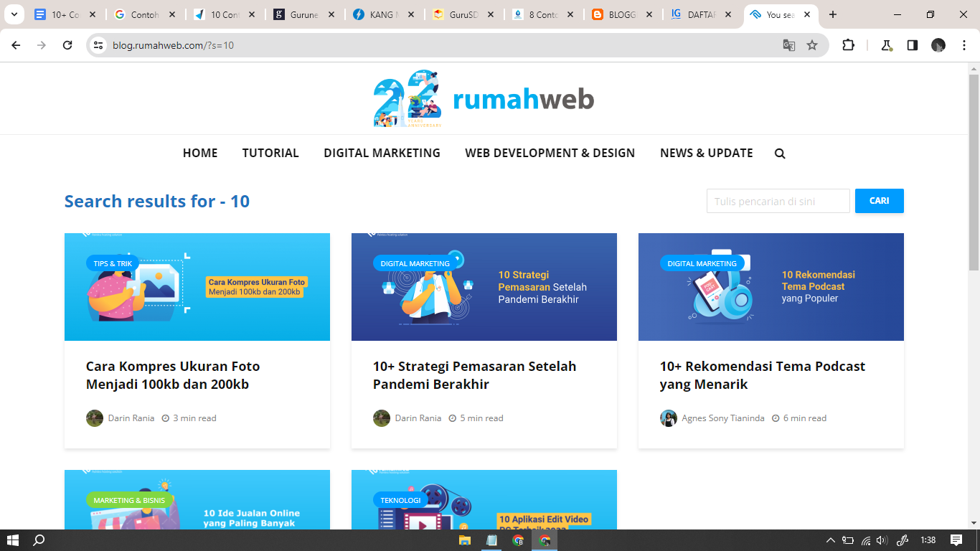
Task: Open author Darin Rania on Strategi Pemasaran card
Action: click(x=418, y=418)
